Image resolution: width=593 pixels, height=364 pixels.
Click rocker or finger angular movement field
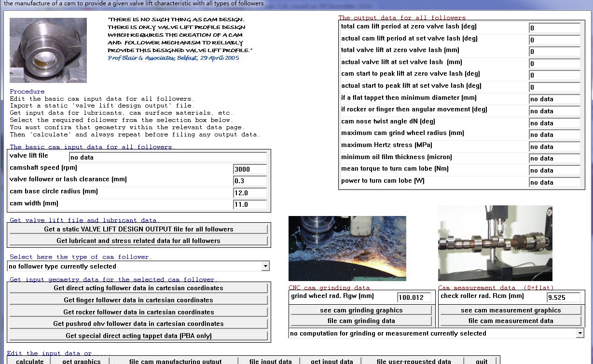tap(554, 111)
